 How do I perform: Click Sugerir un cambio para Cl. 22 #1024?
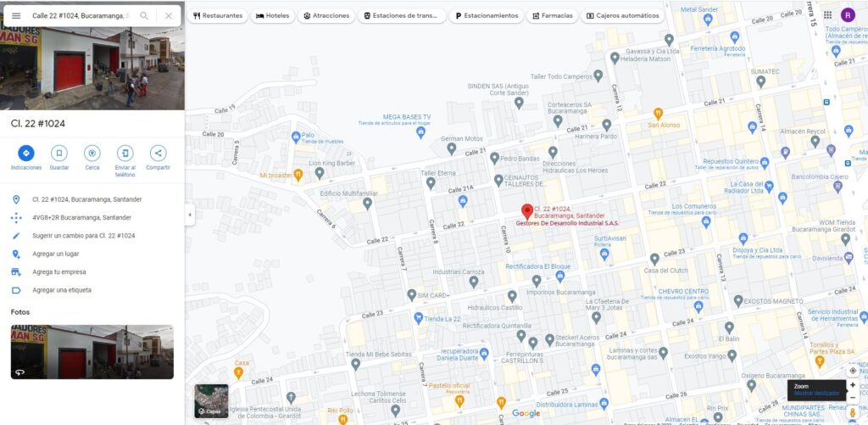pyautogui.click(x=92, y=236)
